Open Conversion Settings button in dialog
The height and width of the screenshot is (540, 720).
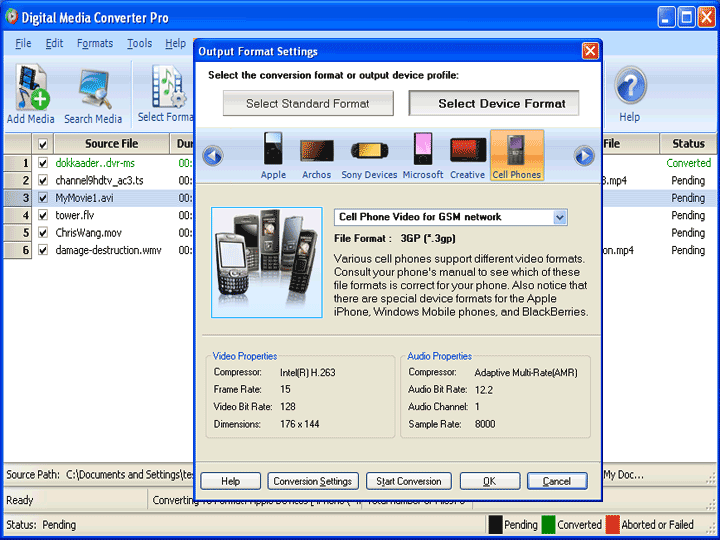[x=312, y=481]
